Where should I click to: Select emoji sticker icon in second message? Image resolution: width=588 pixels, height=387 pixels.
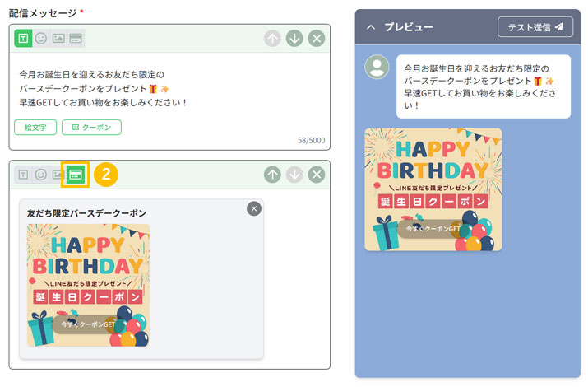pyautogui.click(x=40, y=175)
